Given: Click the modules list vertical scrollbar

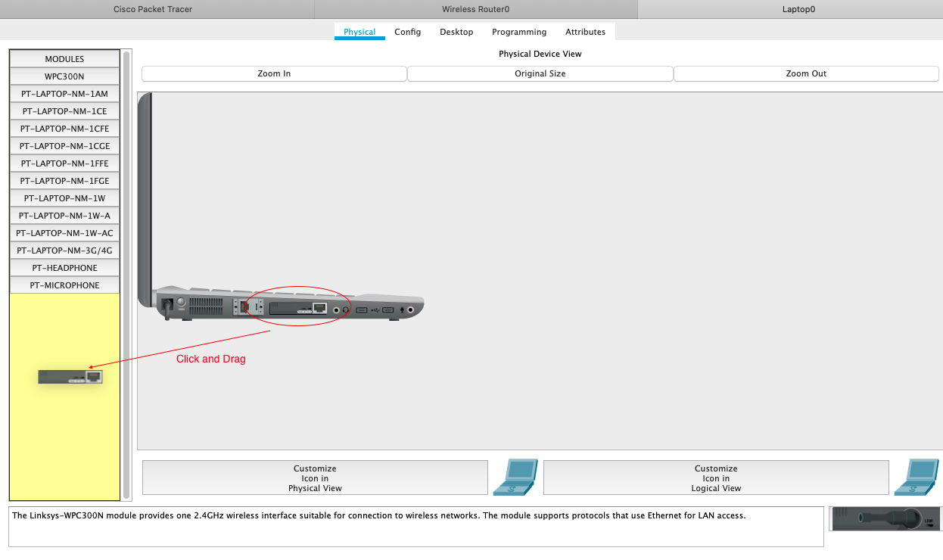Looking at the screenshot, I should pyautogui.click(x=126, y=274).
